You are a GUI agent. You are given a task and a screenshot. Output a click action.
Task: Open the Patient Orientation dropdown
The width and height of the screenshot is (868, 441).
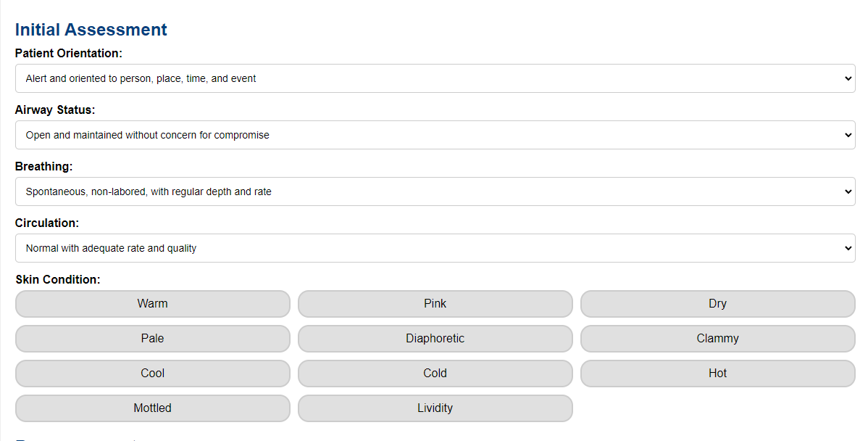click(435, 78)
